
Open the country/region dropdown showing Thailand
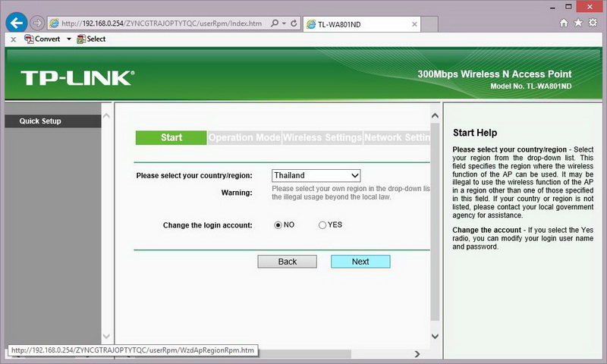point(316,176)
